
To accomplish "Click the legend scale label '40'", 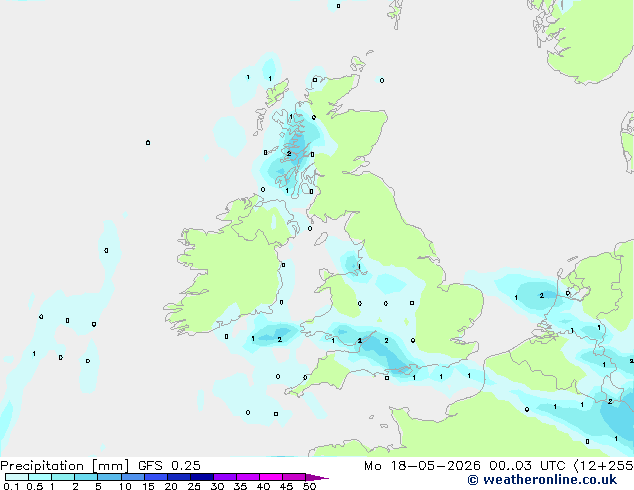I will tap(263, 486).
